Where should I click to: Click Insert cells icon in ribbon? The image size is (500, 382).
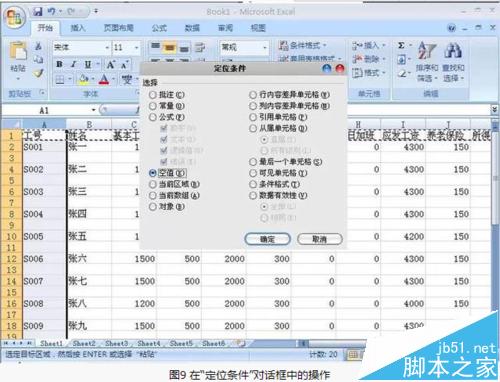(x=357, y=45)
